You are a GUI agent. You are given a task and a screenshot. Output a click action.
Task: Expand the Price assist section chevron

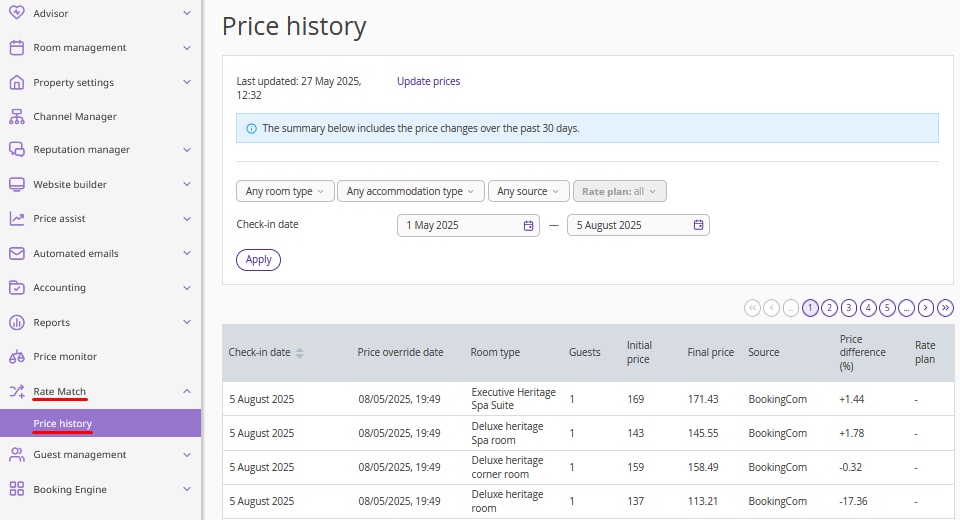pos(187,219)
